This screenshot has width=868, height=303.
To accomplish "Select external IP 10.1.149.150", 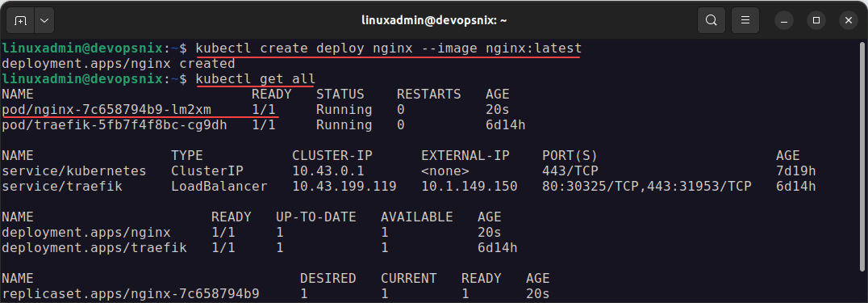I will (x=469, y=186).
